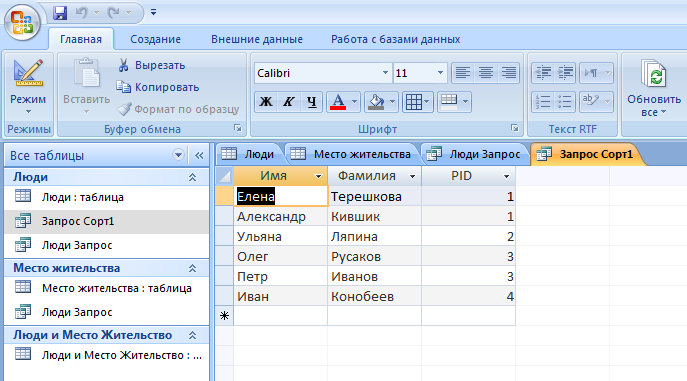687x381 pixels.
Task: Undo the last action
Action: click(81, 13)
